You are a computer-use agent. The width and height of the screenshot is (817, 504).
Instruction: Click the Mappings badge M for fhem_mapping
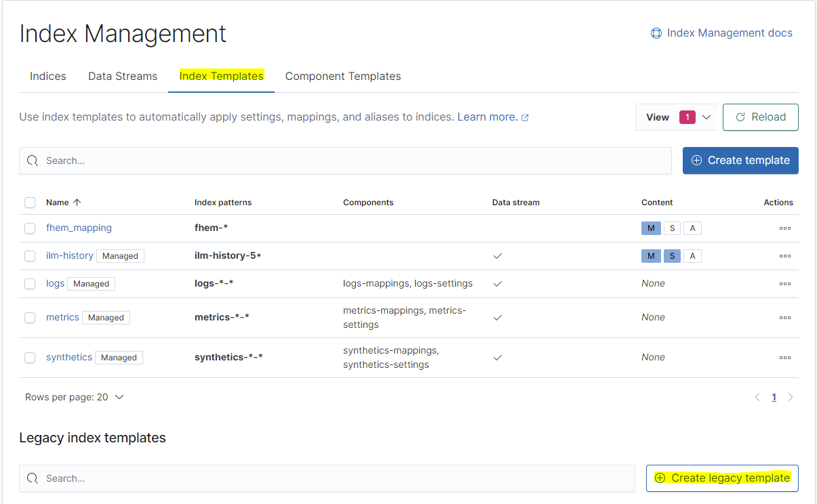click(x=651, y=228)
